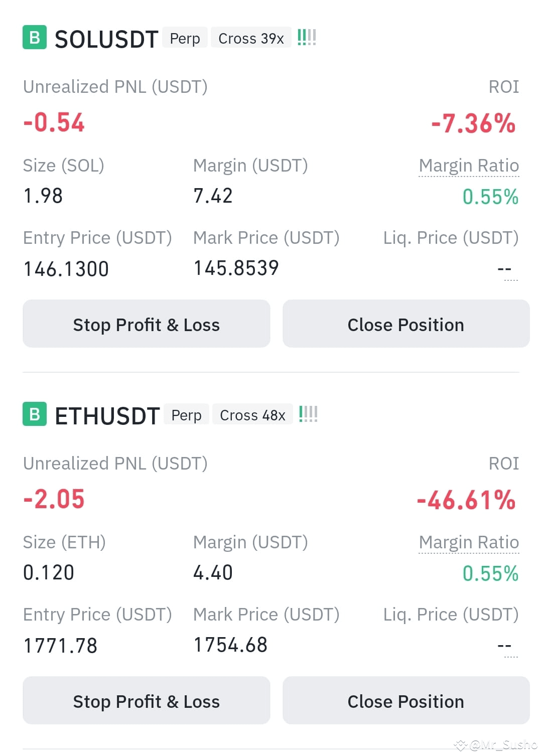Image resolution: width=542 pixels, height=756 pixels.
Task: Close the SOLUSDT position
Action: point(406,324)
